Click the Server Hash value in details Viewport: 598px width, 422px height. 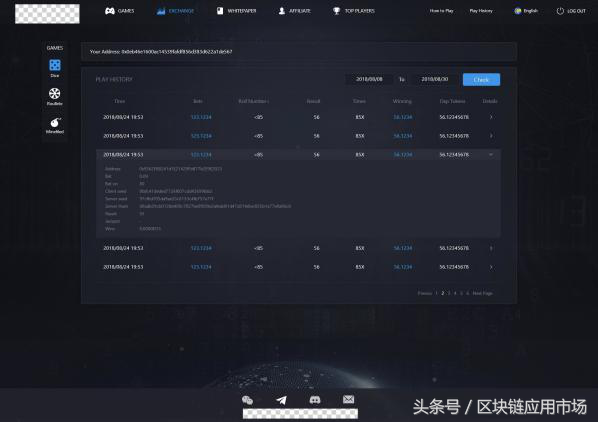click(215, 206)
